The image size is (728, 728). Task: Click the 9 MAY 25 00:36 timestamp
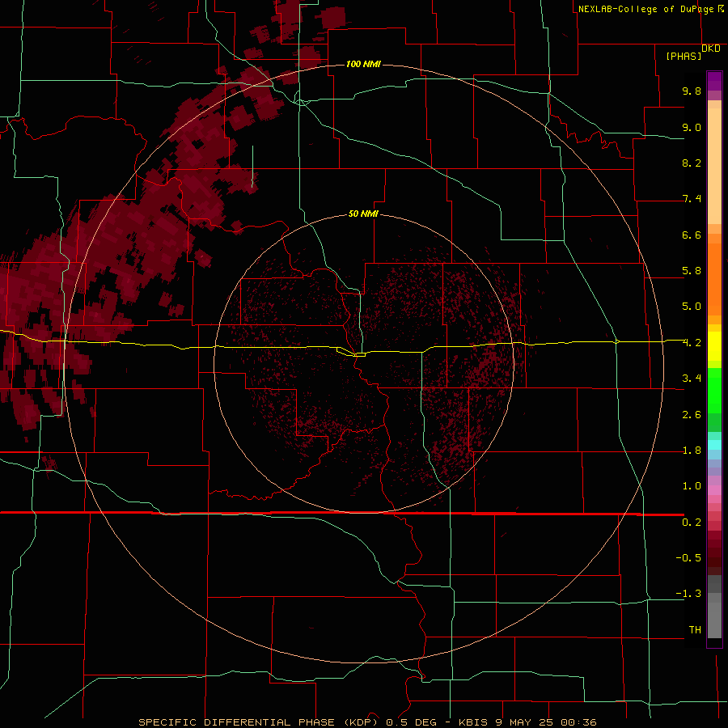coord(546,722)
